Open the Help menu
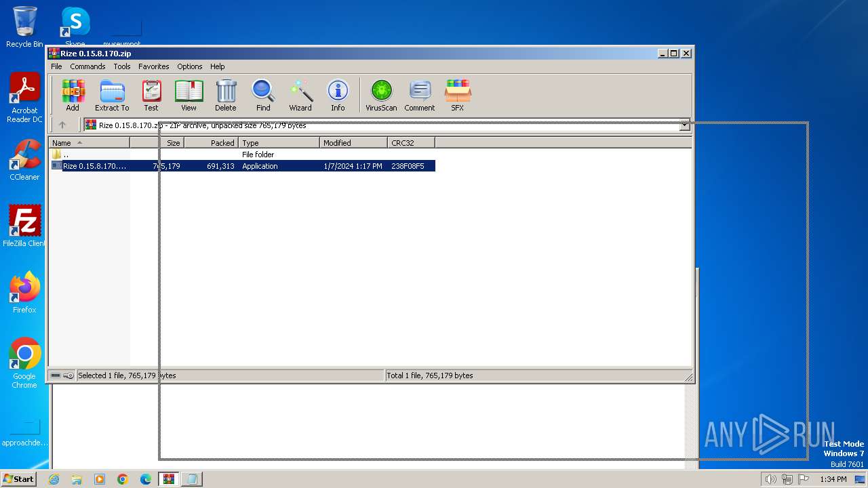 (217, 66)
